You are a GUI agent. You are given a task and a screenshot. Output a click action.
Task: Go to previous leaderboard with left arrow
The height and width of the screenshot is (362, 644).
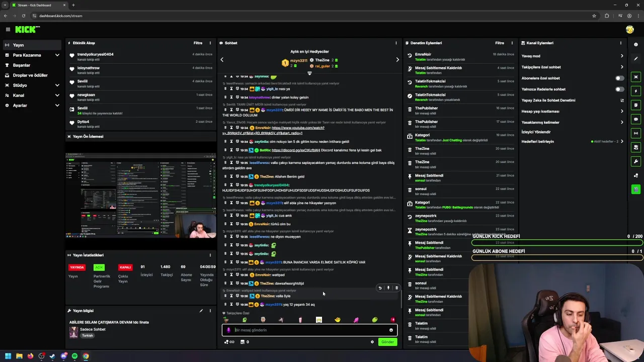222,60
